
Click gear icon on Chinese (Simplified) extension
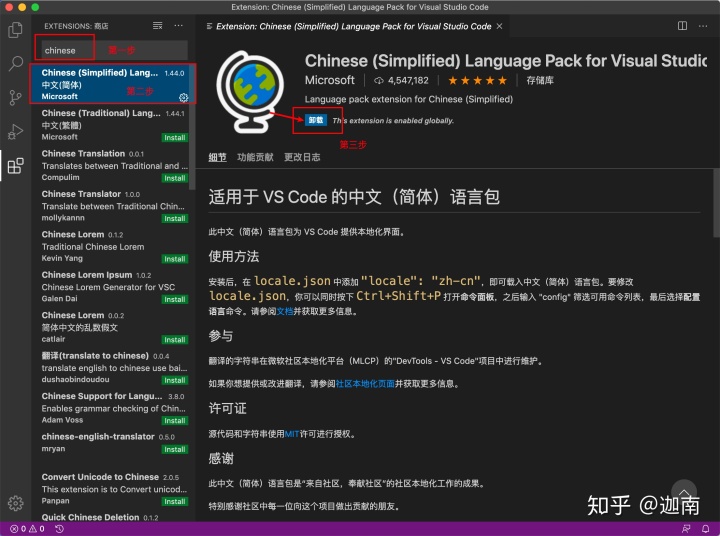tap(183, 97)
